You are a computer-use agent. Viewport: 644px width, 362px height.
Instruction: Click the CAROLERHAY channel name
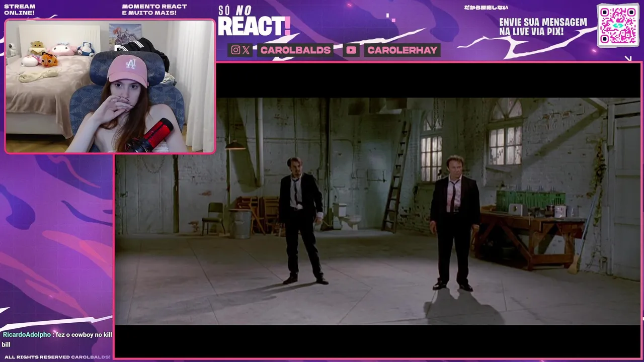(402, 50)
